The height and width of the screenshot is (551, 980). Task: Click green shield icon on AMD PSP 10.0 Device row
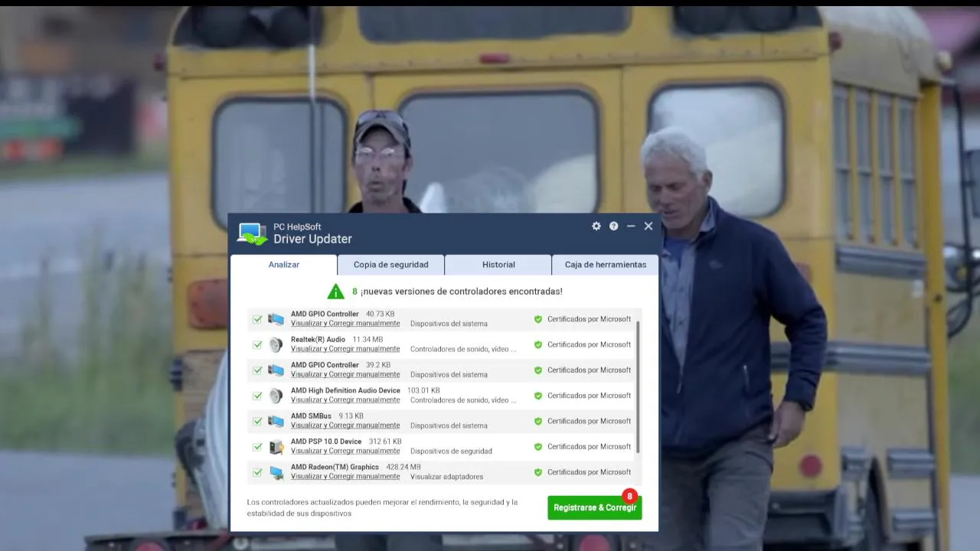click(538, 447)
